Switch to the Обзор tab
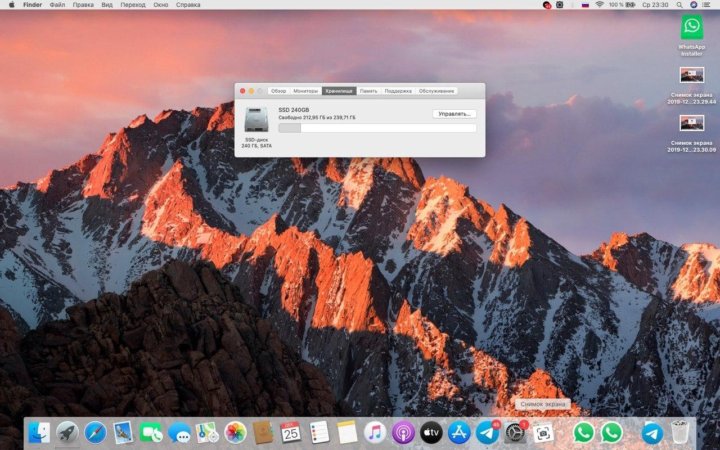Image resolution: width=720 pixels, height=450 pixels. point(278,91)
